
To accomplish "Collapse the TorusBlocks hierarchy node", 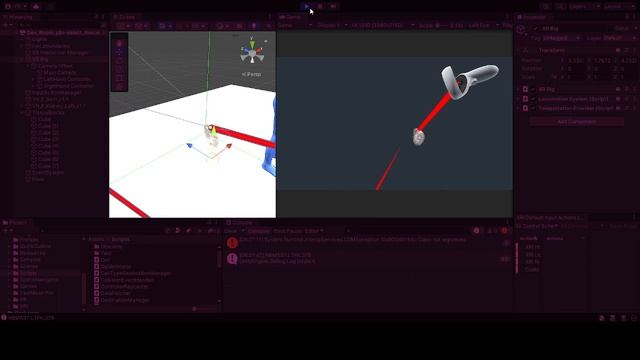I will [22, 112].
